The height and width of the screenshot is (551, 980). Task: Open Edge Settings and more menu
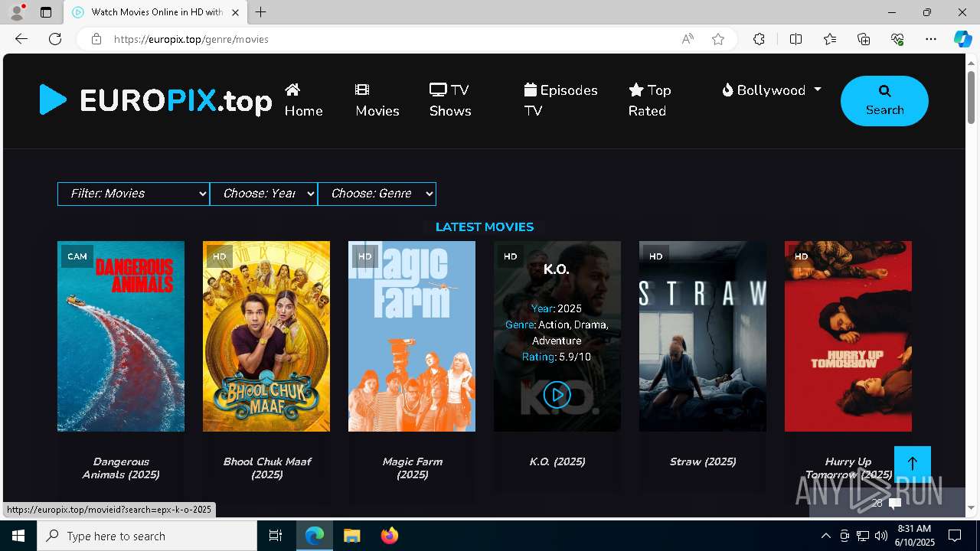(x=931, y=39)
